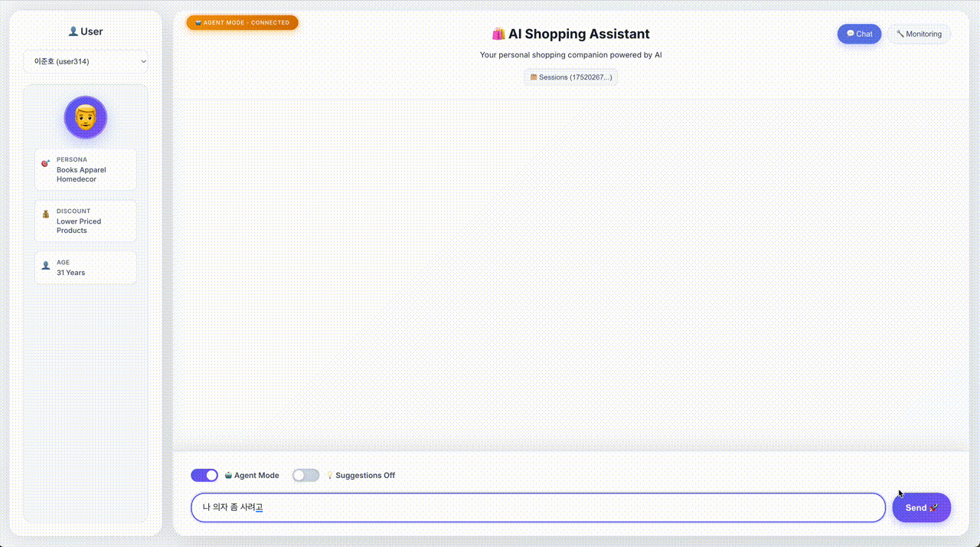Click the user avatar face icon
This screenshot has width=980, height=547.
tap(86, 118)
